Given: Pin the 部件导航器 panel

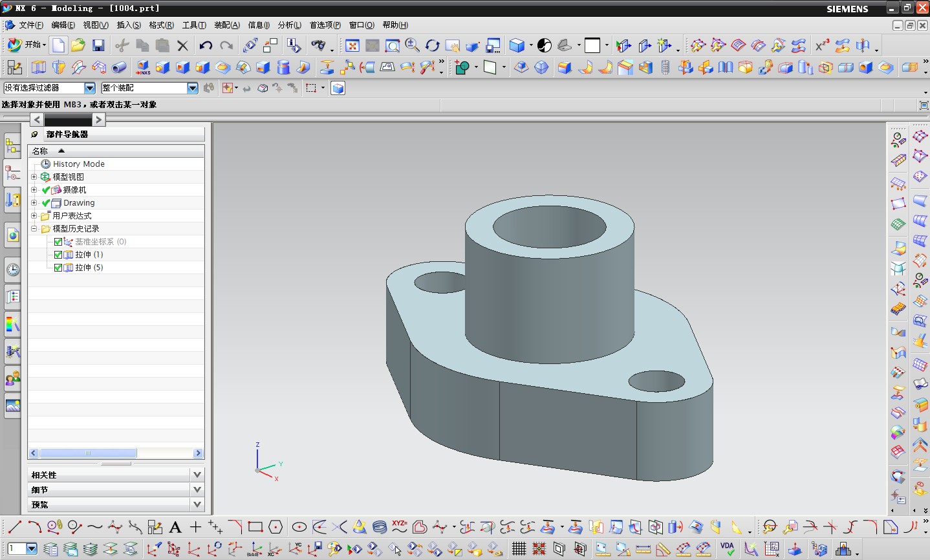Looking at the screenshot, I should pyautogui.click(x=34, y=135).
